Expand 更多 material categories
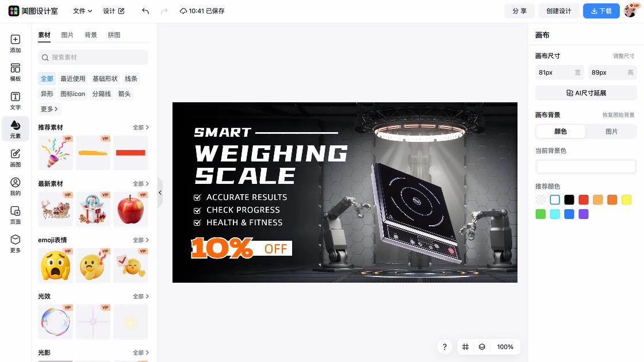This screenshot has height=362, width=644. pyautogui.click(x=49, y=109)
